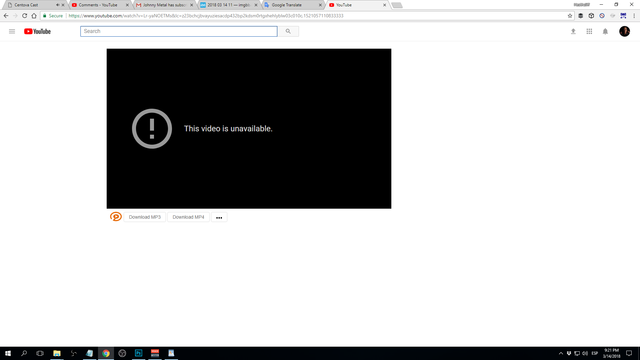This screenshot has width=640, height=360.
Task: Select the active YouTube tab
Action: point(355,5)
